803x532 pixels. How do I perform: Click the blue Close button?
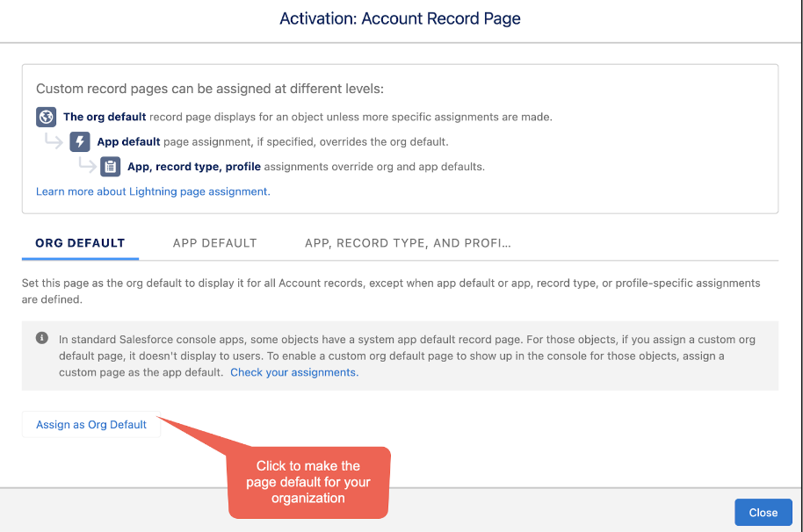point(763,513)
